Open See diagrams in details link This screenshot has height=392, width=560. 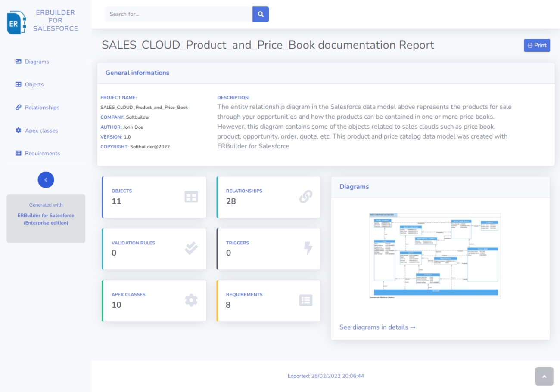tap(377, 327)
